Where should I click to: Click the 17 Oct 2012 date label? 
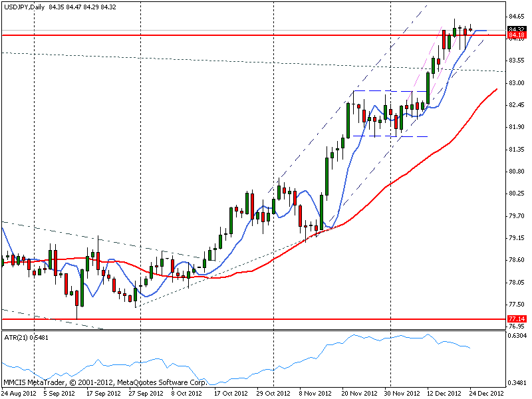(231, 393)
